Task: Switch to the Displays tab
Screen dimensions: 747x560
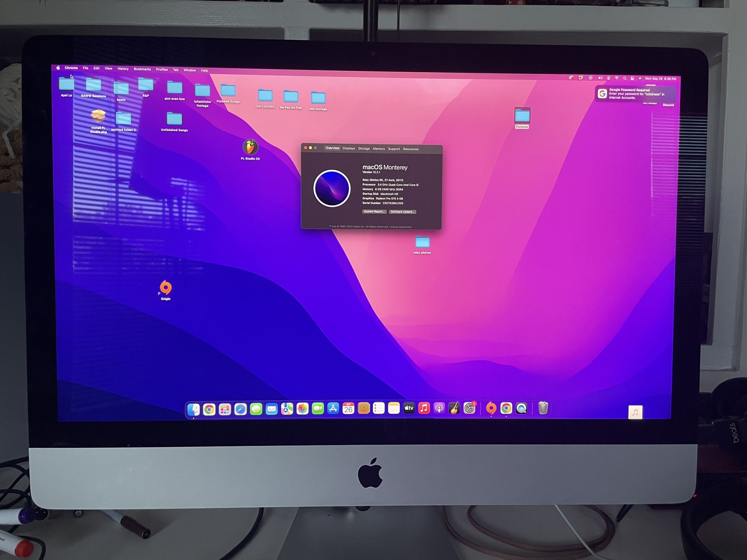Action: pos(349,148)
